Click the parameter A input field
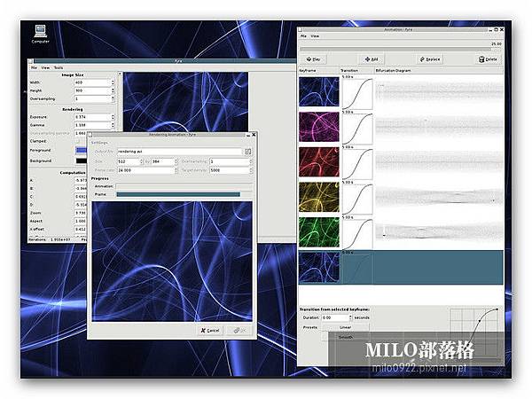The height and width of the screenshot is (399, 532). [81, 181]
